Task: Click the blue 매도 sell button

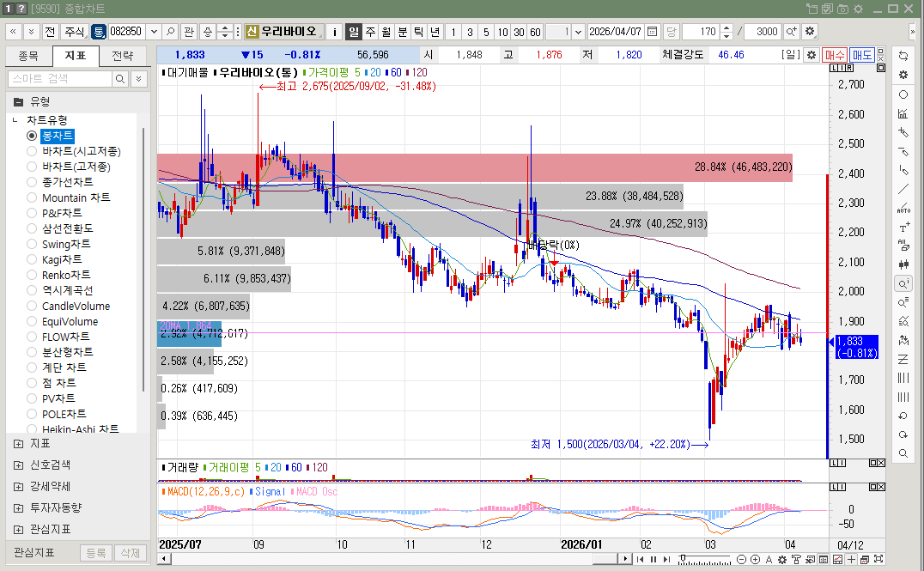Action: point(861,55)
